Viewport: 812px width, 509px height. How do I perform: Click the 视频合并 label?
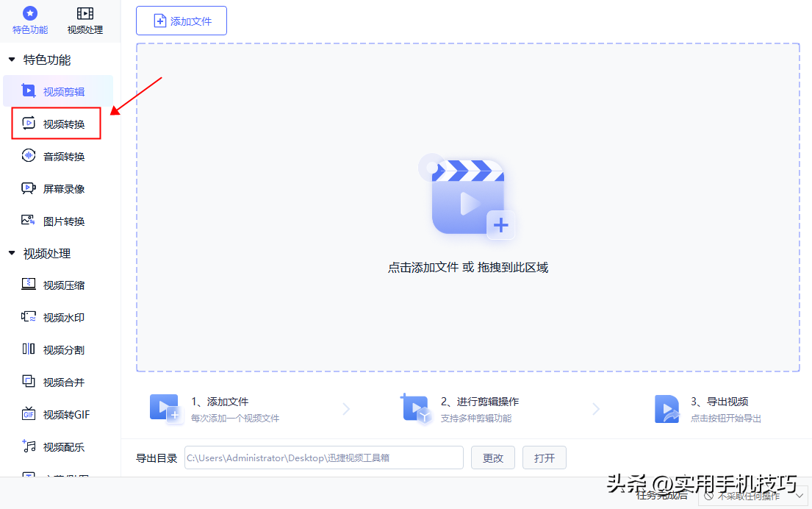[64, 382]
